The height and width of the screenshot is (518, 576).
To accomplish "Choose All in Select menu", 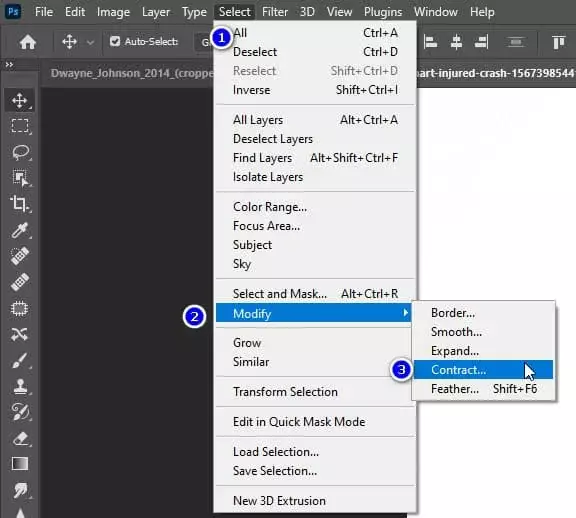I will pyautogui.click(x=315, y=33).
